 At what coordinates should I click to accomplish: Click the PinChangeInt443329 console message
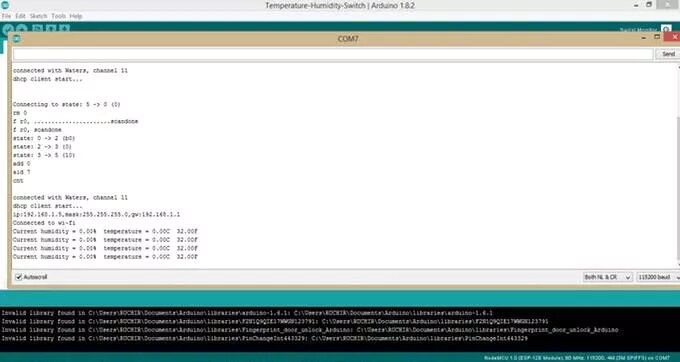265,338
